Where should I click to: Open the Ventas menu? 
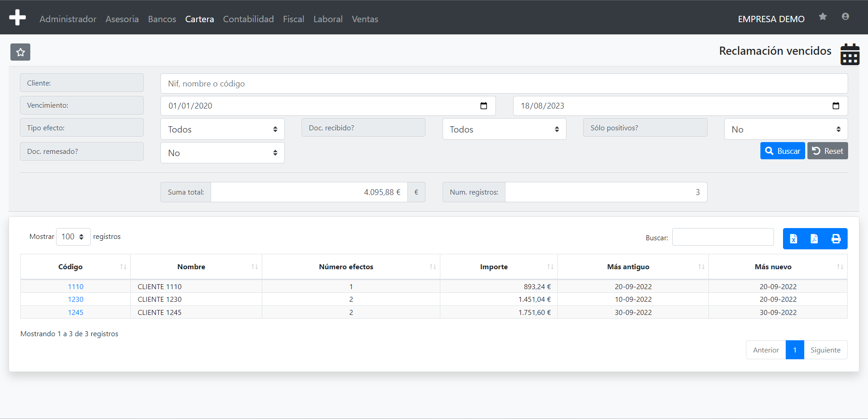[x=365, y=19]
